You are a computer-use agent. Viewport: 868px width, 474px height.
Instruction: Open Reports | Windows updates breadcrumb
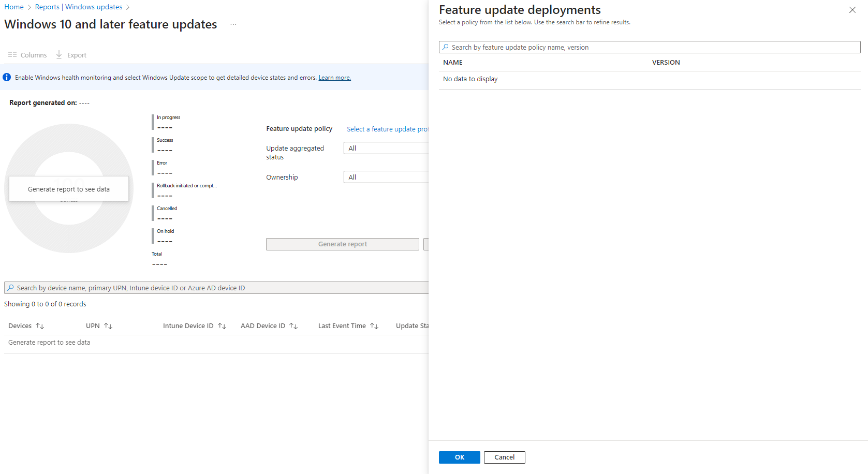(x=79, y=7)
